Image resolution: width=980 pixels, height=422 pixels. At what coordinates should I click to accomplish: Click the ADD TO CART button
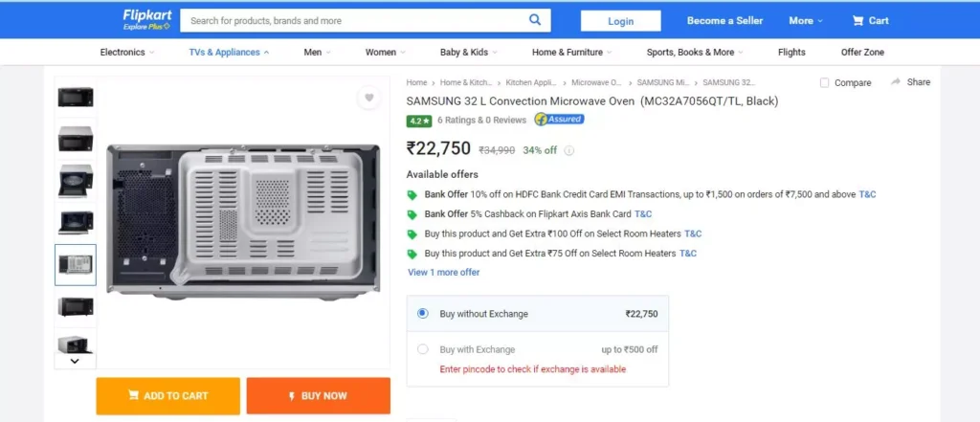[x=168, y=396]
